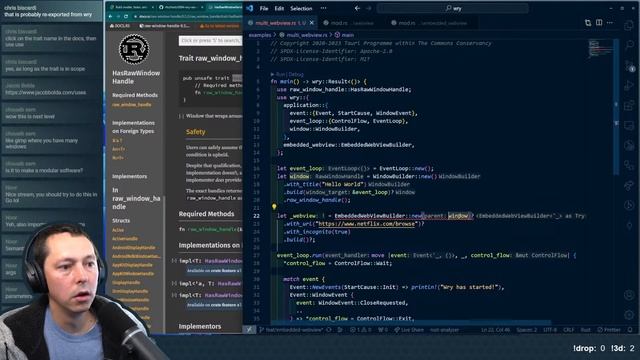The image size is (640, 360).
Task: Open the errors and warnings status indicator
Action: (361, 330)
